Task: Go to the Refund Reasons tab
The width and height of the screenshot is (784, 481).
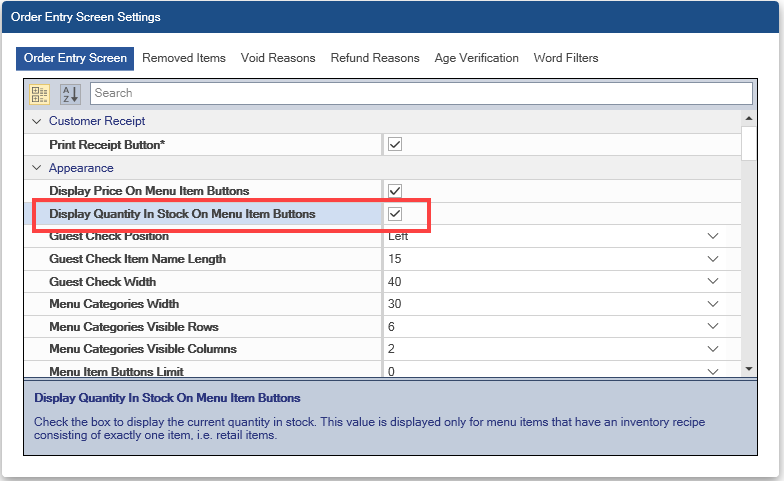Action: [375, 58]
